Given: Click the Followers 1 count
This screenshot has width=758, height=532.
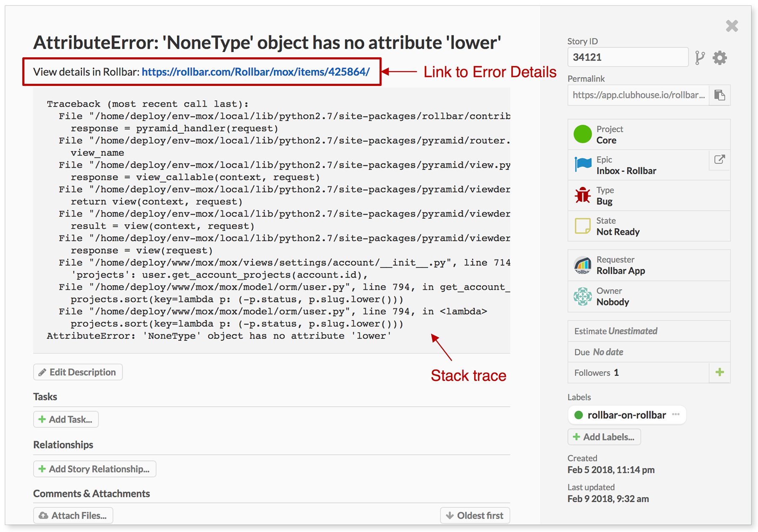Looking at the screenshot, I should (x=596, y=372).
